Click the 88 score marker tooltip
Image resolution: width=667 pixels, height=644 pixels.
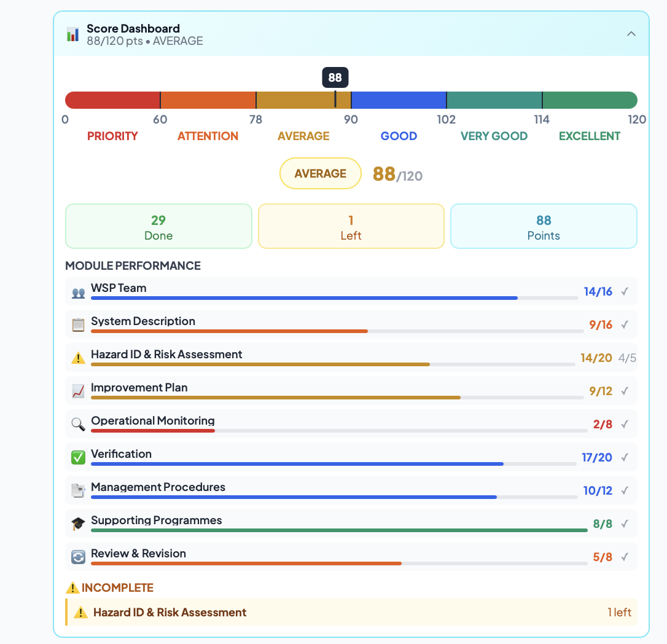point(335,77)
